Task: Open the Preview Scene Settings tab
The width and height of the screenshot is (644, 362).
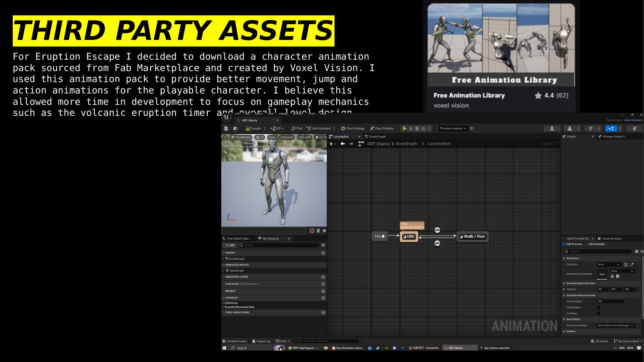Action: [612, 136]
